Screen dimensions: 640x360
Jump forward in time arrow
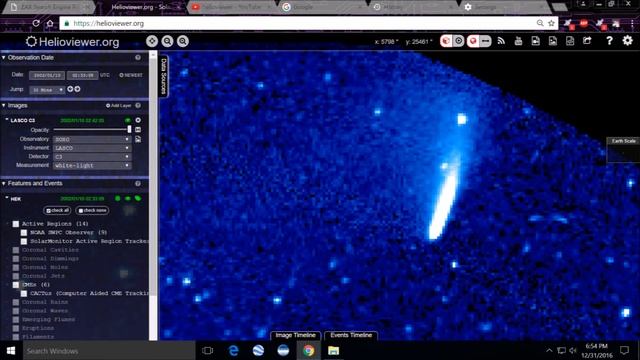tap(77, 89)
